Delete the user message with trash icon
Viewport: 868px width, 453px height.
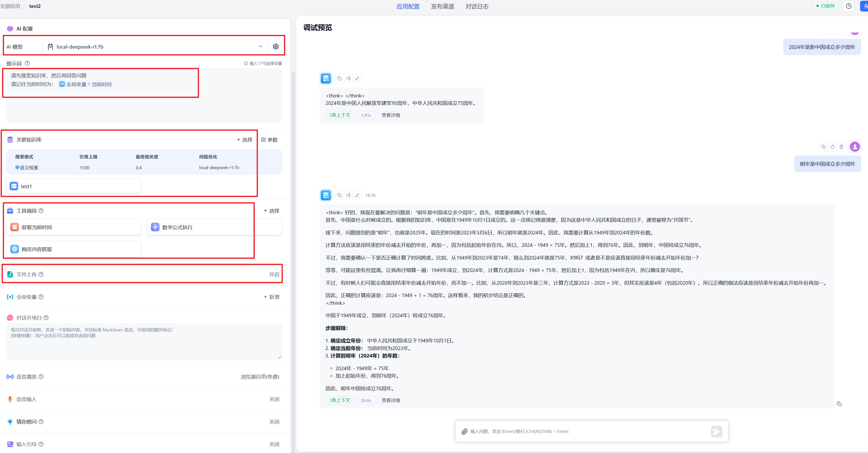point(841,147)
